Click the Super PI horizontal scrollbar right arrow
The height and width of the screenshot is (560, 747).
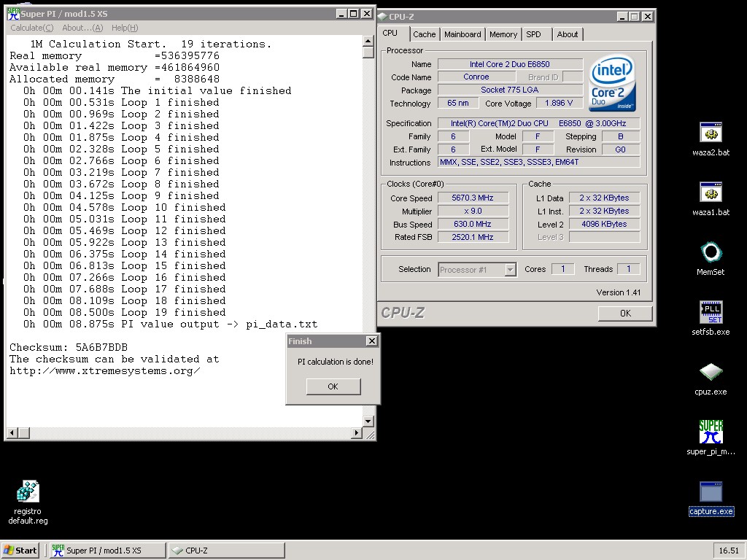[356, 433]
